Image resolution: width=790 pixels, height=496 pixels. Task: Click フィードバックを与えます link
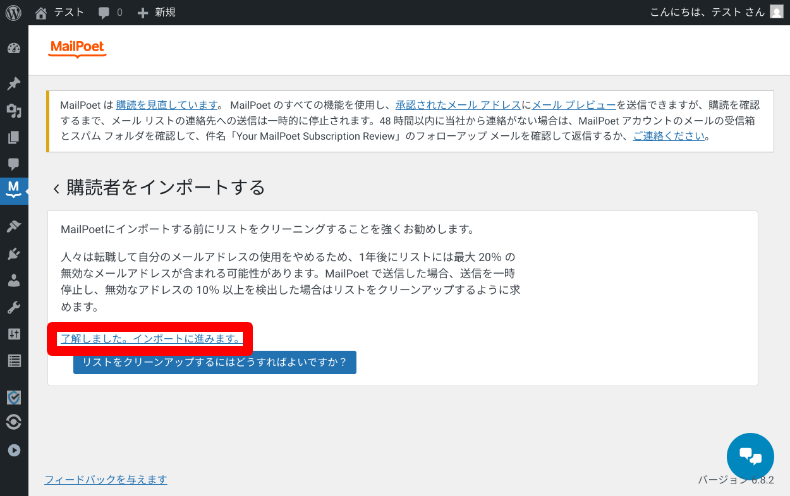[x=106, y=479]
